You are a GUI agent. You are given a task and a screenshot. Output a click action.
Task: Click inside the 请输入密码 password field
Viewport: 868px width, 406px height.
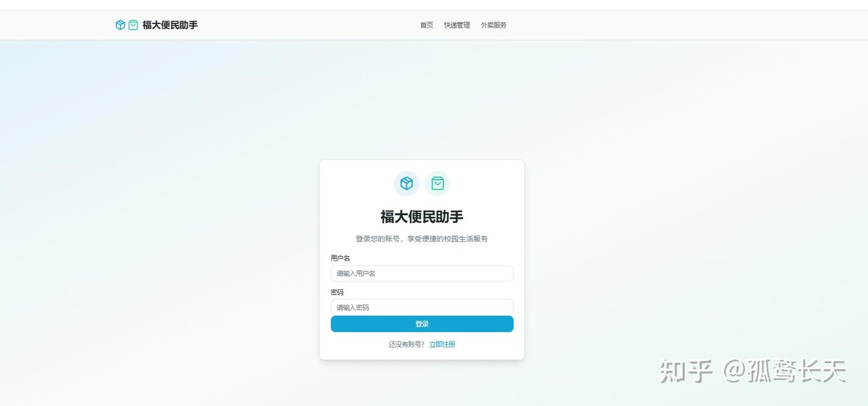pyautogui.click(x=422, y=307)
